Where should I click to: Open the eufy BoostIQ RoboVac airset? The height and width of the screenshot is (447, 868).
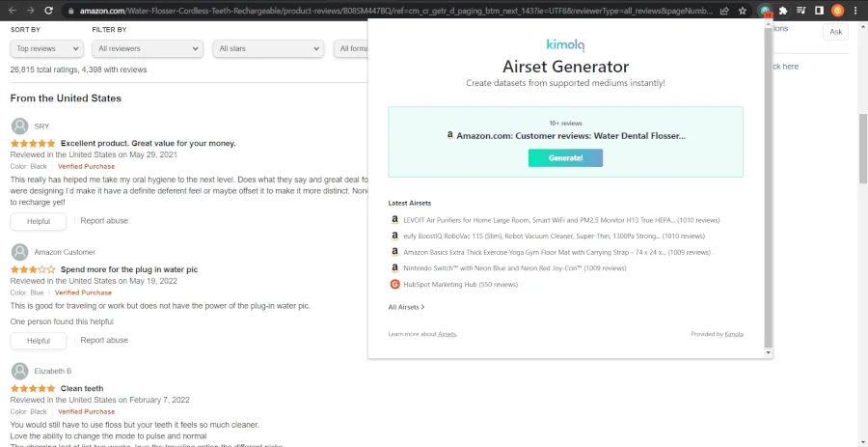point(555,236)
